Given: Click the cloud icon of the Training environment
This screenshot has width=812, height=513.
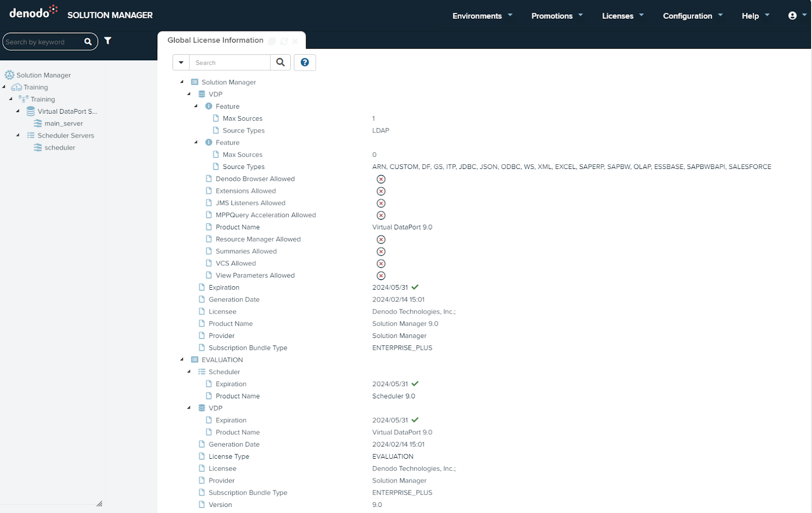Looking at the screenshot, I should click(x=17, y=87).
